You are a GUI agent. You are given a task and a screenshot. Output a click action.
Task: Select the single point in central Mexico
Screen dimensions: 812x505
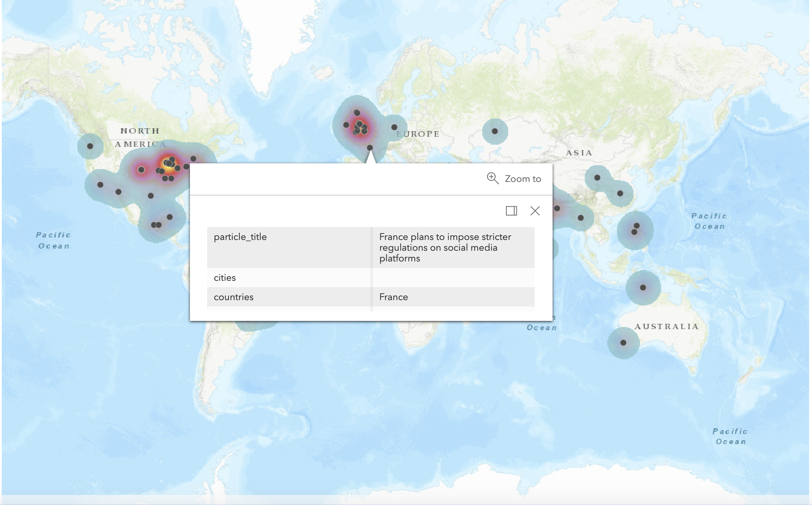151,196
